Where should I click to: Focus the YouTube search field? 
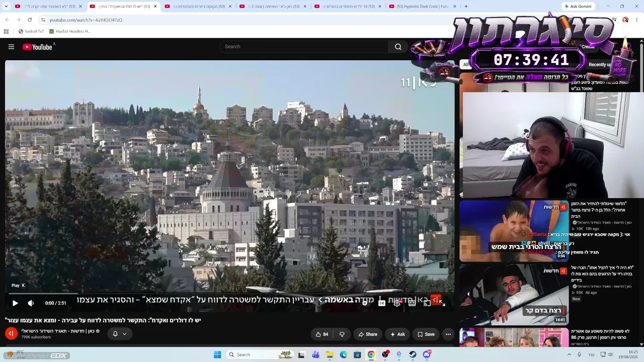pos(304,47)
